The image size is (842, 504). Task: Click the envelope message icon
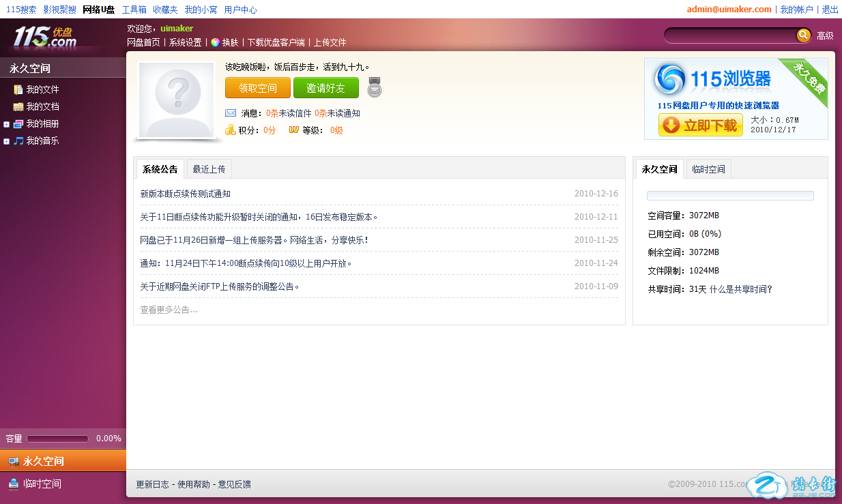click(x=231, y=113)
